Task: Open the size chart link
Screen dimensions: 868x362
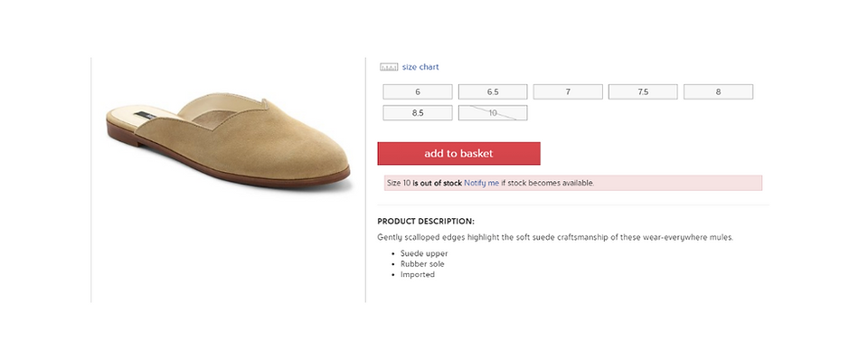Action: [420, 67]
